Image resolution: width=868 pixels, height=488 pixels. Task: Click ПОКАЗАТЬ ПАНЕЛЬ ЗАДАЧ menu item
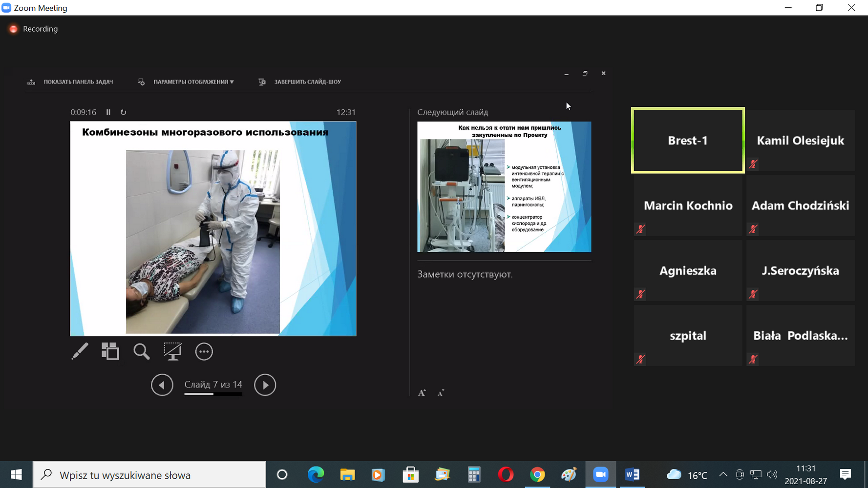(78, 82)
